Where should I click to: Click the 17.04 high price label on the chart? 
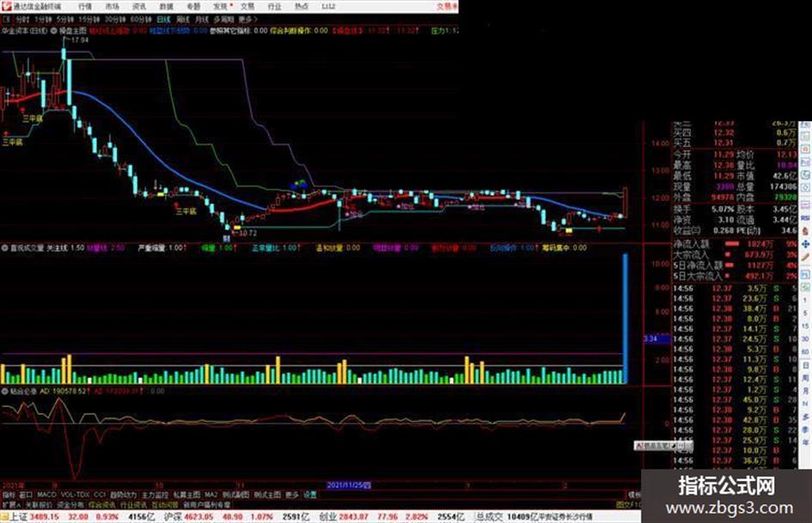(80, 40)
